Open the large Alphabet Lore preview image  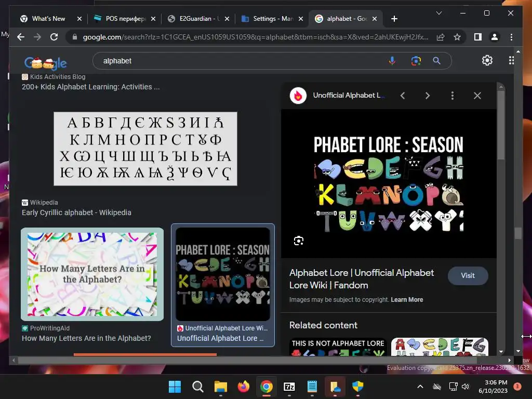[389, 183]
